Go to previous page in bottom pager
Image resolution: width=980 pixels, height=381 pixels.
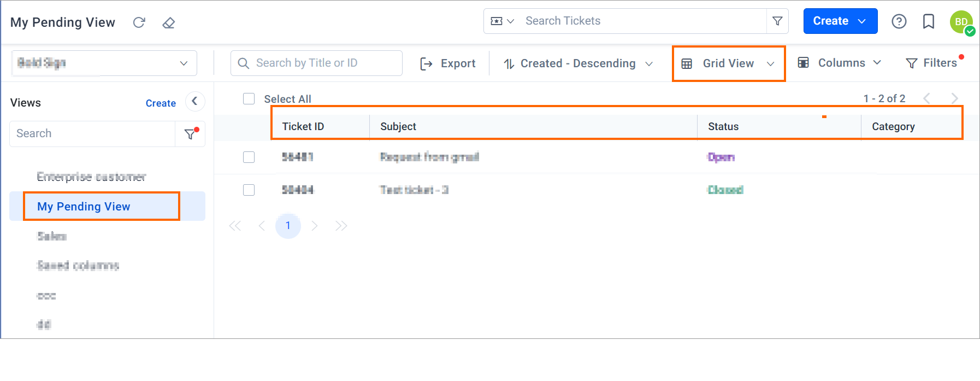pyautogui.click(x=262, y=226)
